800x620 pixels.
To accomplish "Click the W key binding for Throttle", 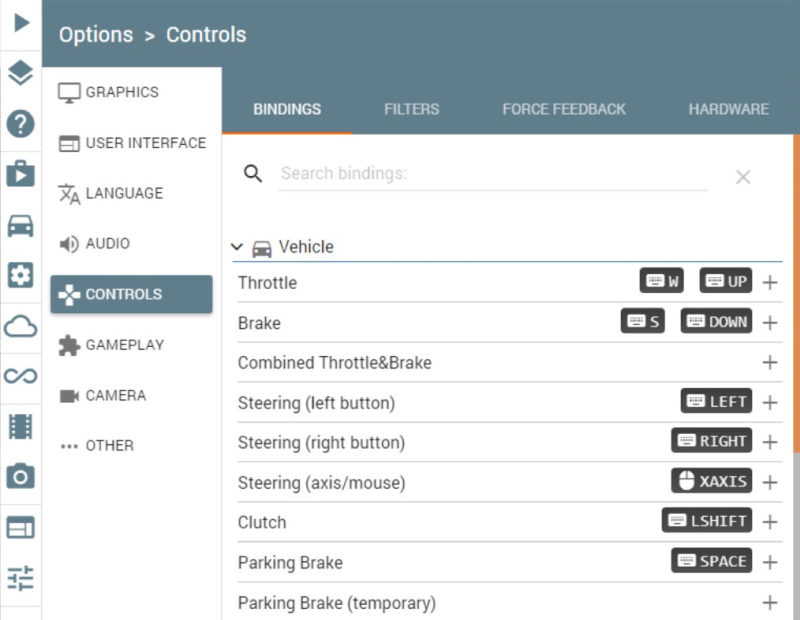I will point(662,281).
